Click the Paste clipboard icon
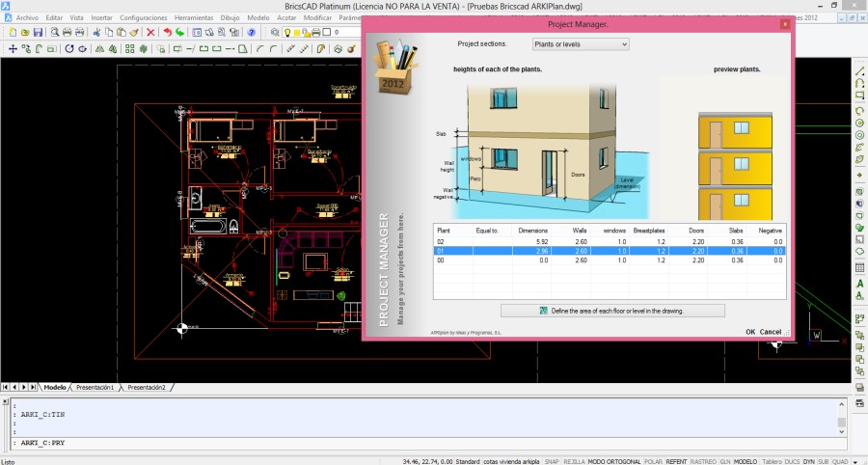868x465 pixels. [x=122, y=33]
